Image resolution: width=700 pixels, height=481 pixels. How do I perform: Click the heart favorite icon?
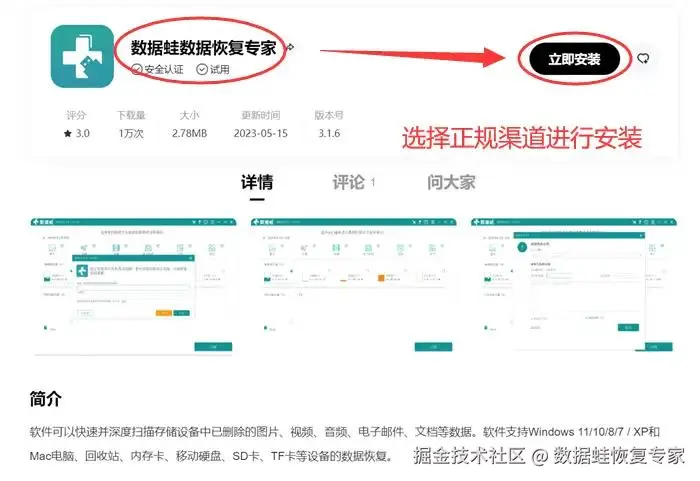point(643,59)
